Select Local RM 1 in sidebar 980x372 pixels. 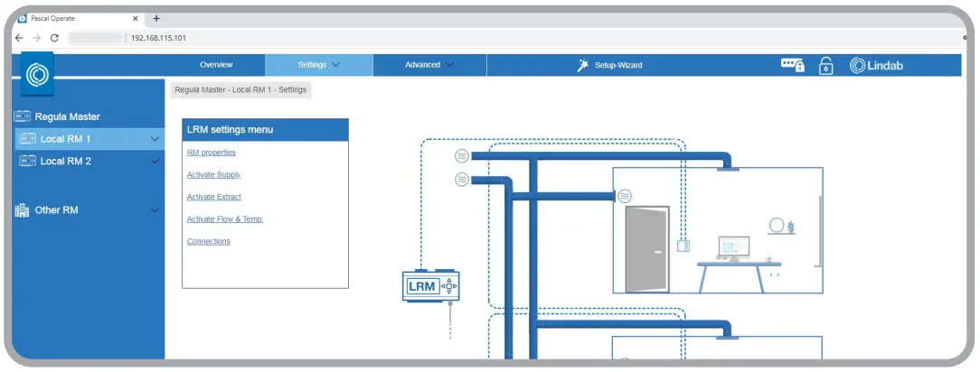(89, 139)
